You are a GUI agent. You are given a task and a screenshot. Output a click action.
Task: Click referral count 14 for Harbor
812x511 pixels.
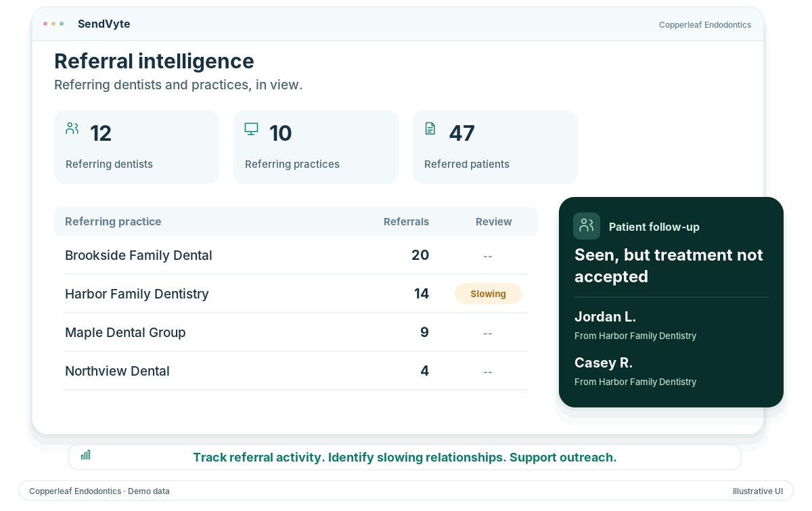coord(422,294)
